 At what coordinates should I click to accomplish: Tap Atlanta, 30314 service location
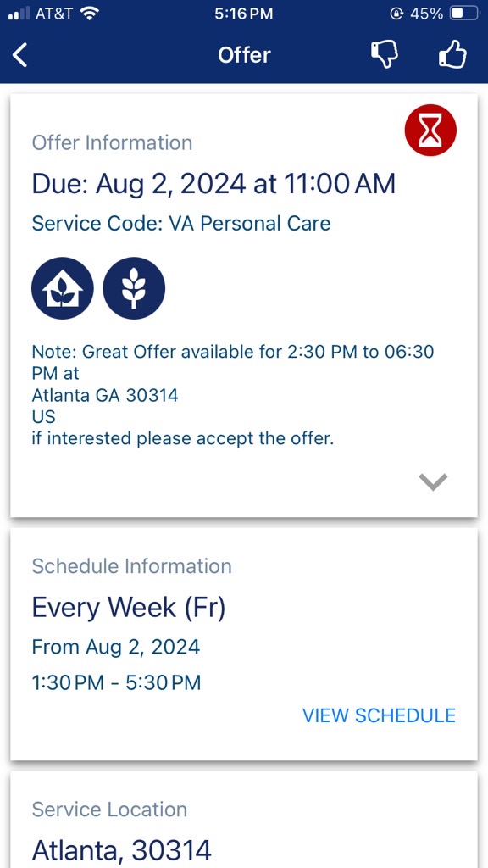(x=122, y=849)
